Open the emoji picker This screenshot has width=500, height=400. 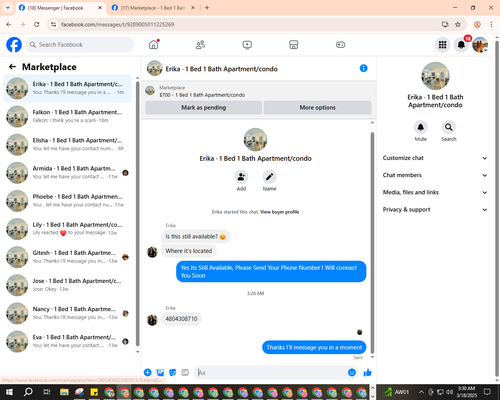(x=352, y=372)
